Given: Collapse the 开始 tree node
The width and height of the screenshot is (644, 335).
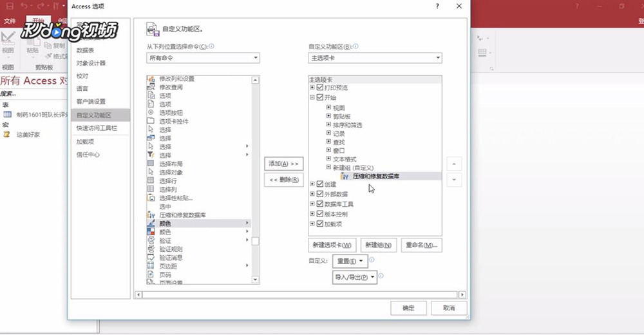Looking at the screenshot, I should (312, 97).
